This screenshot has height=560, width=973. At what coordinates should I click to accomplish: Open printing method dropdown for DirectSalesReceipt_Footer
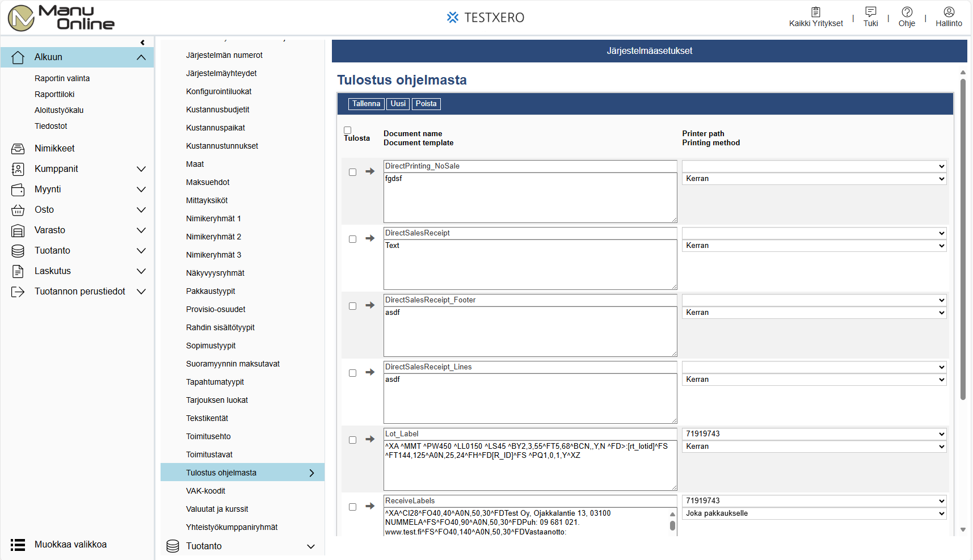[x=814, y=313]
